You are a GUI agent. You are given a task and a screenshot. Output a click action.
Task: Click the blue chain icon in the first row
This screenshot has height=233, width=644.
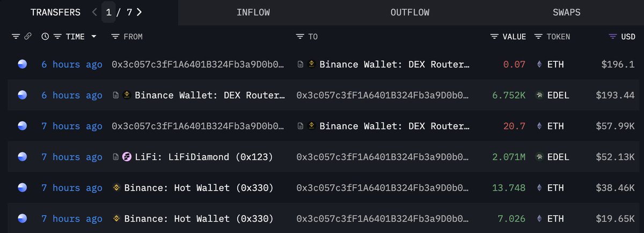(x=23, y=64)
